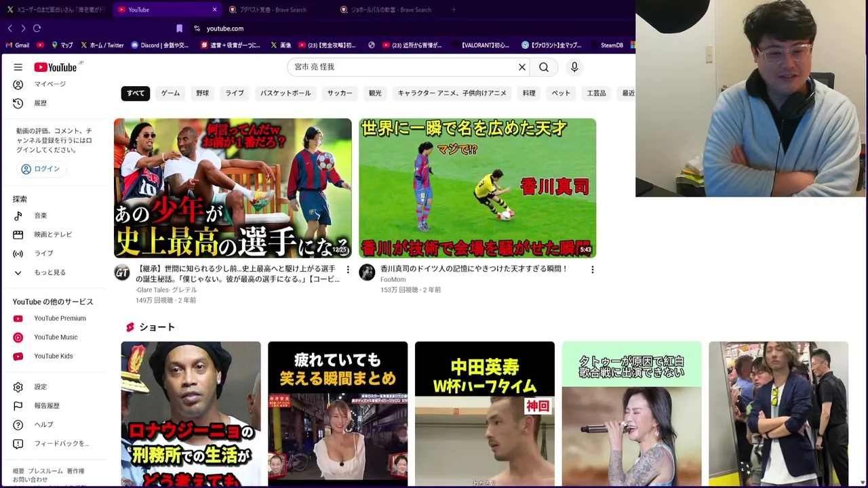Select the キャラクター アニメ filter chip
The width and height of the screenshot is (868, 488).
point(452,93)
